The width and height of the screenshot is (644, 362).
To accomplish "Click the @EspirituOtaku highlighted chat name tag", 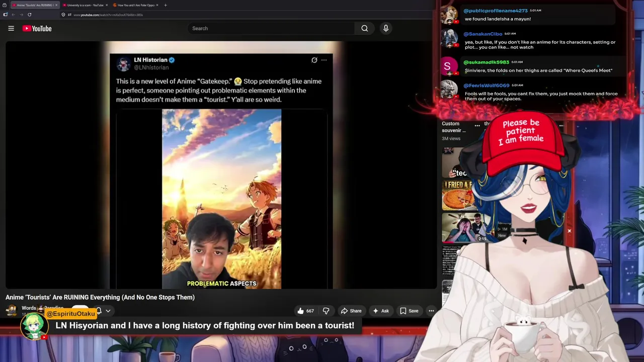I will (x=71, y=314).
